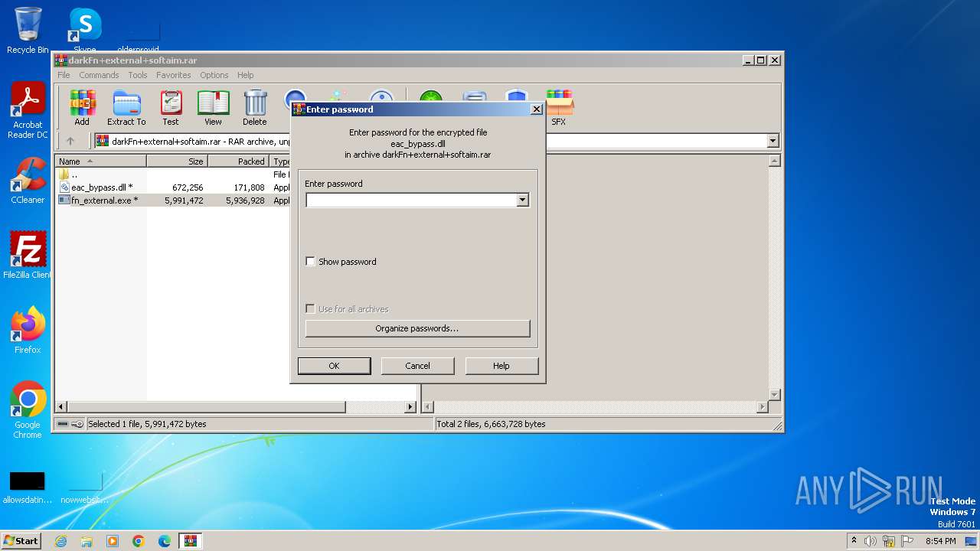Click Use for all archives checkbox

(x=310, y=309)
